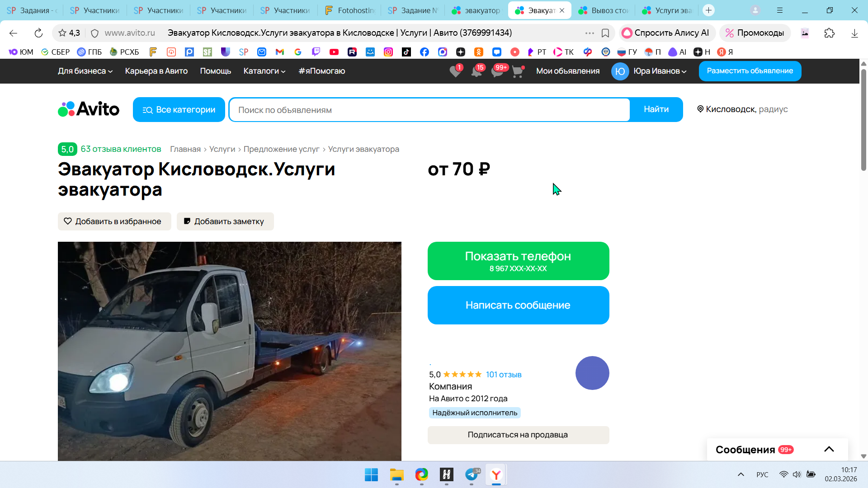Open browser downloads arrow icon
The height and width of the screenshot is (488, 868).
(854, 33)
